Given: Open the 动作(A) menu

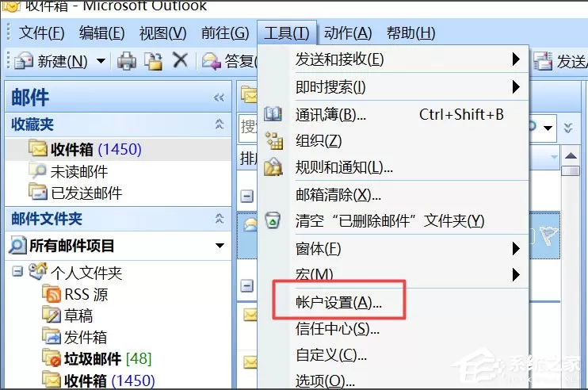Looking at the screenshot, I should [348, 33].
